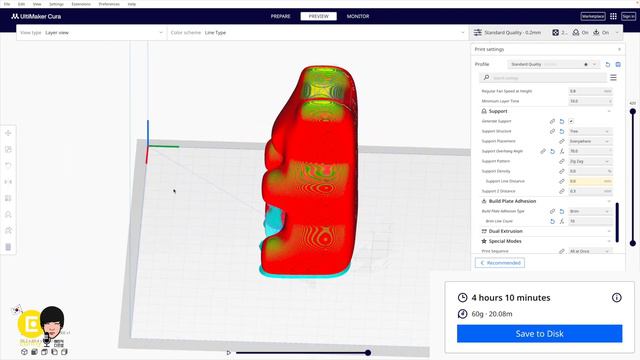Collapse the Build Plate Adhesion section
This screenshot has height=360, width=640.
click(546, 201)
